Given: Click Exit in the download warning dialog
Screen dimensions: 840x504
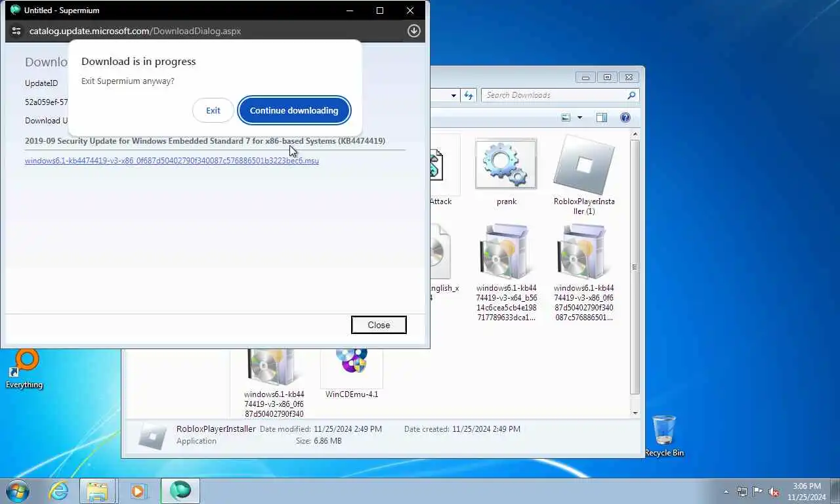Looking at the screenshot, I should point(213,110).
